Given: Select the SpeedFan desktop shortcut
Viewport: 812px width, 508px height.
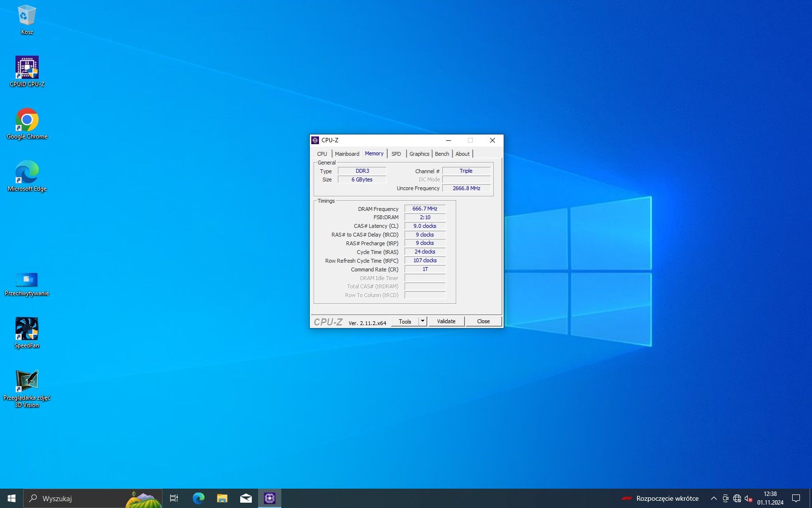Looking at the screenshot, I should point(27,333).
